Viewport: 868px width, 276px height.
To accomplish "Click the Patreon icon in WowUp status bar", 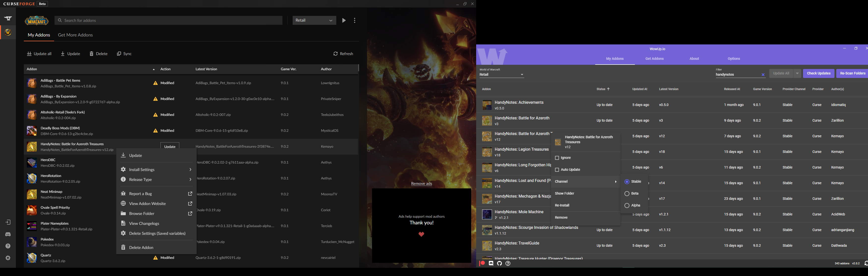I will 482,263.
